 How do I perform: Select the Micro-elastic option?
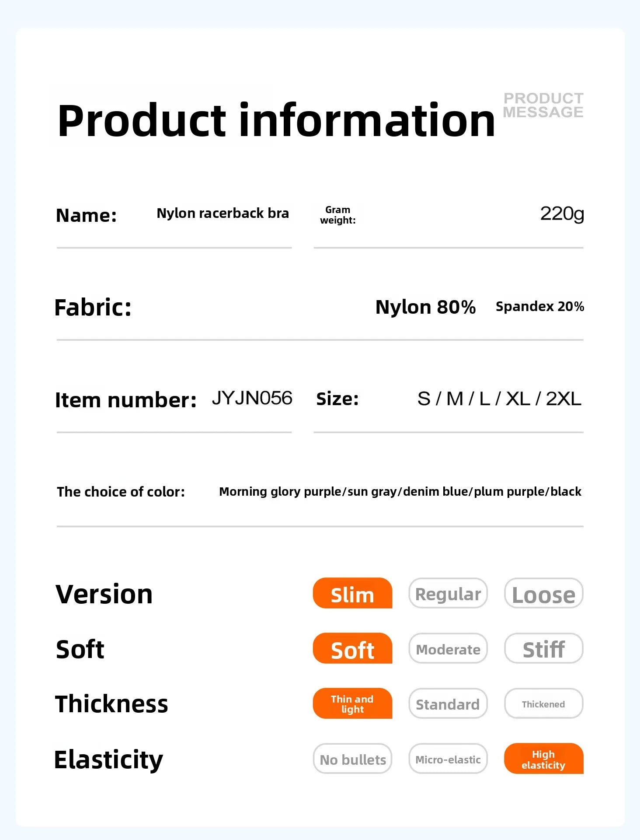(x=448, y=758)
